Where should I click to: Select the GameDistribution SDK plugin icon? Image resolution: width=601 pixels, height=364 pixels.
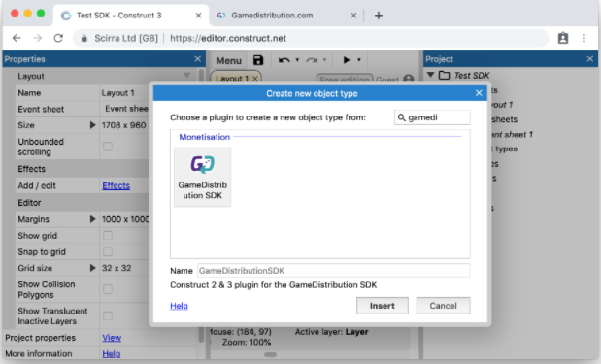[202, 177]
